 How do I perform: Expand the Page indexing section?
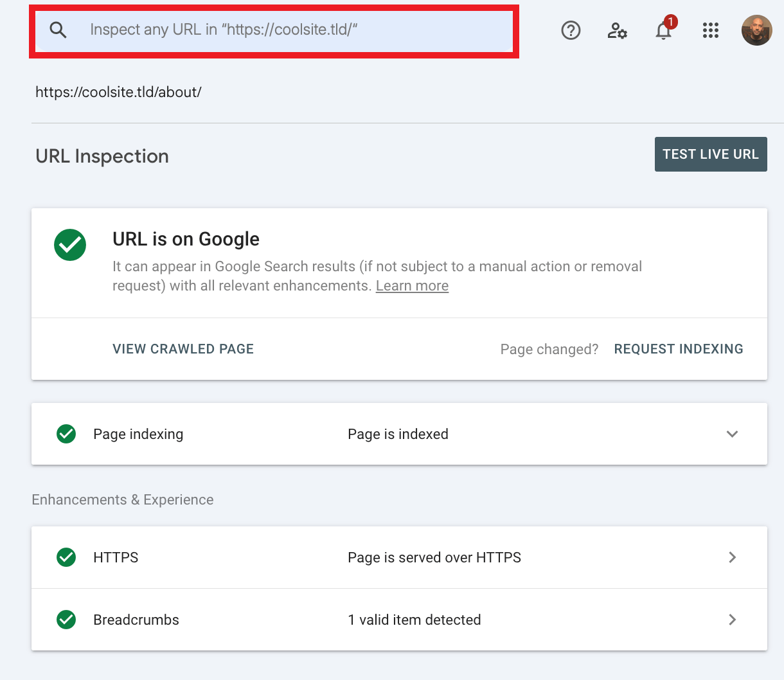[x=732, y=434]
